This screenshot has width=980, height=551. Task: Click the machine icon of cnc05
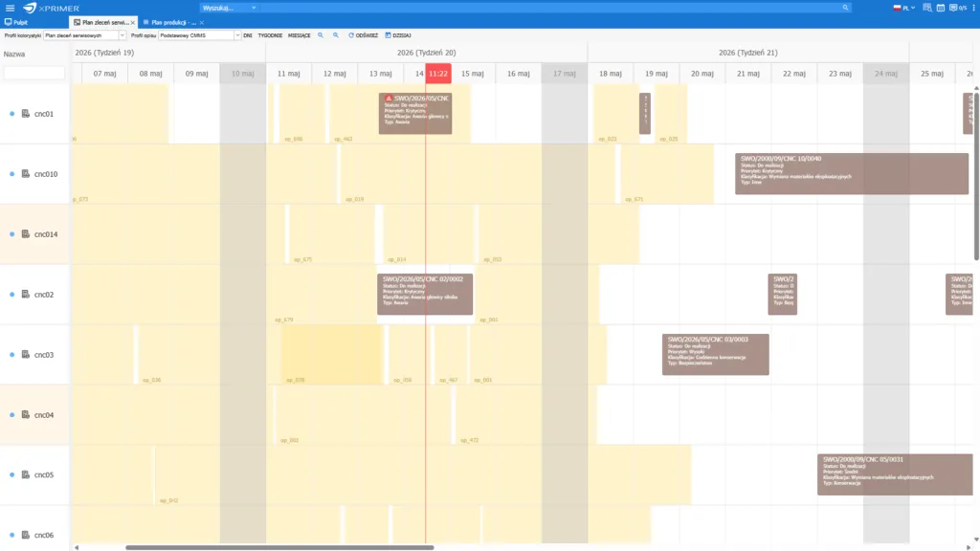26,474
